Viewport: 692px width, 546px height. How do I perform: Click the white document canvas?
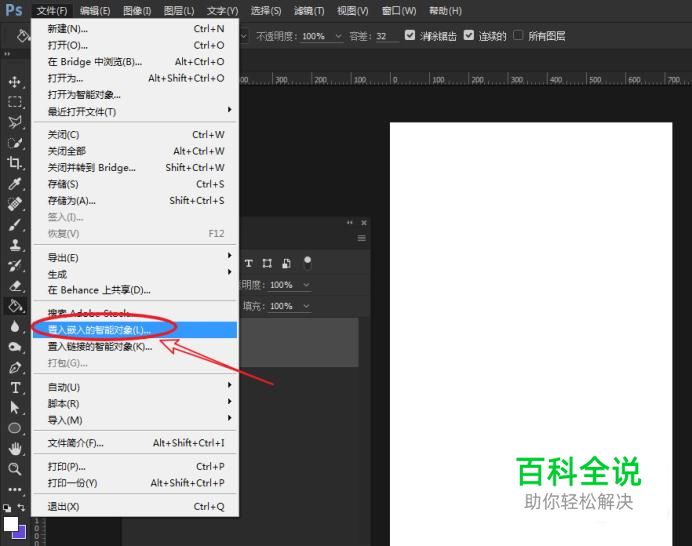(531, 334)
